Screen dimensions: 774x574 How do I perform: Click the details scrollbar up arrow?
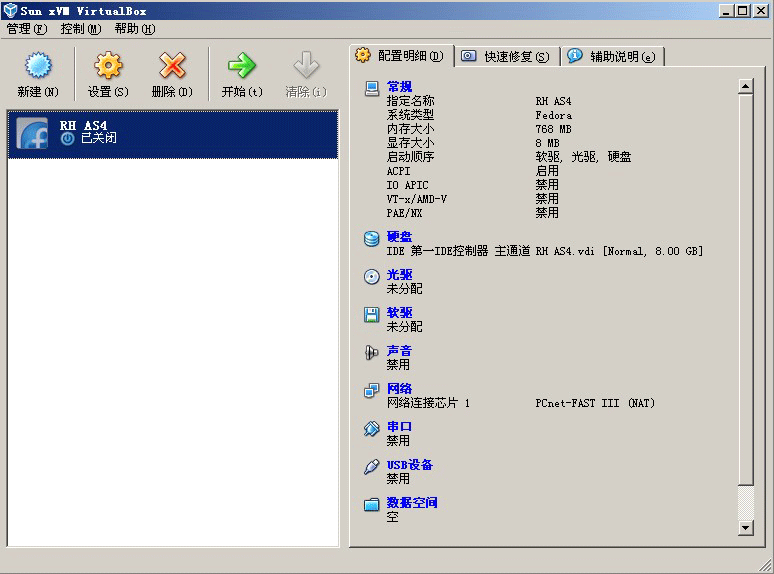pyautogui.click(x=745, y=86)
